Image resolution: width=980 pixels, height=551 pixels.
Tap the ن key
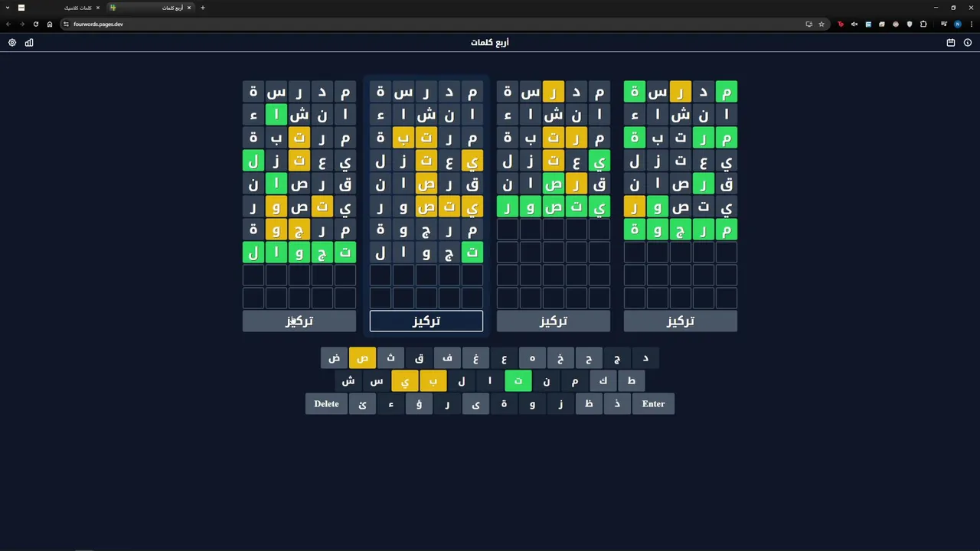(x=547, y=381)
